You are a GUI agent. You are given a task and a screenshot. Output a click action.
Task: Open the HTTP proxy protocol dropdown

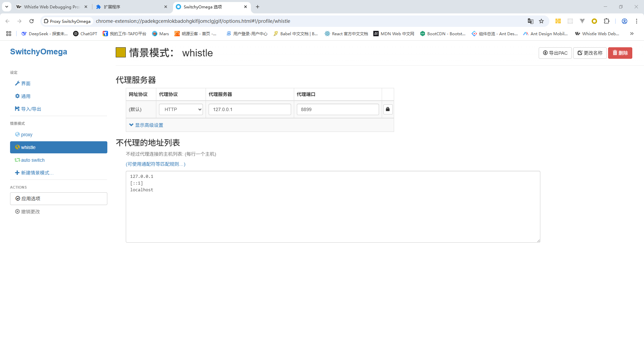[181, 109]
